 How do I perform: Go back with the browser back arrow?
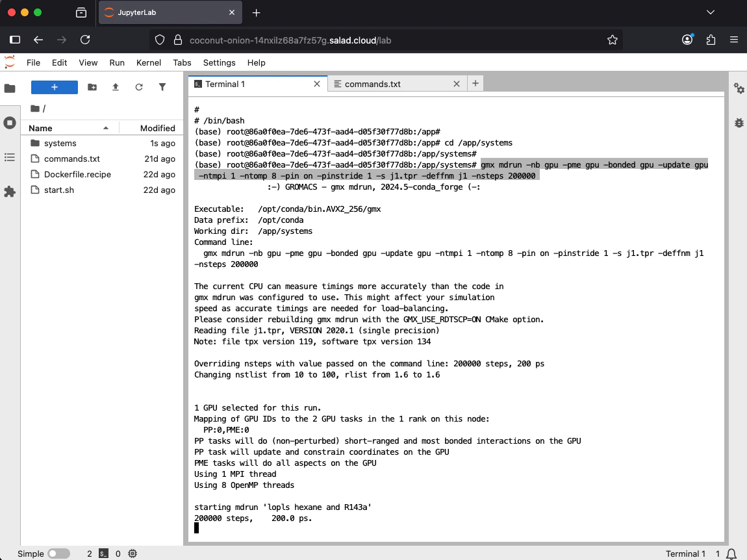38,40
